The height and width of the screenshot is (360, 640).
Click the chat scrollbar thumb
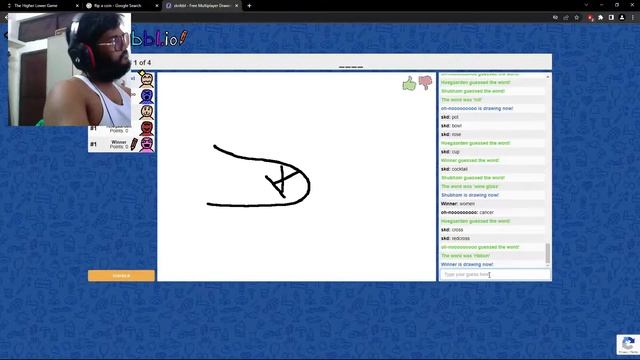[x=548, y=253]
